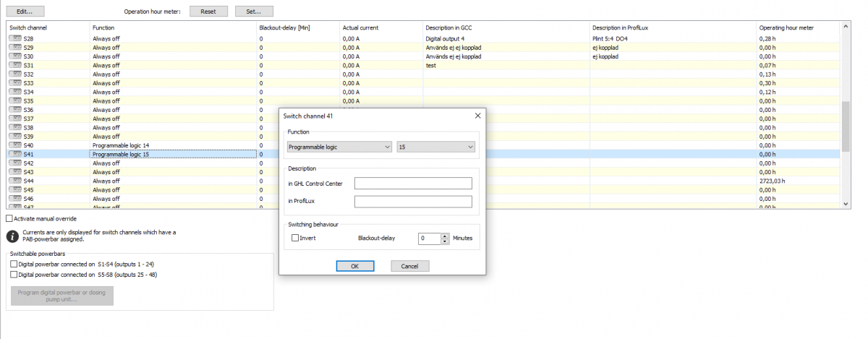This screenshot has width=868, height=339.
Task: Click the OFF icon for channel S31
Action: point(15,65)
